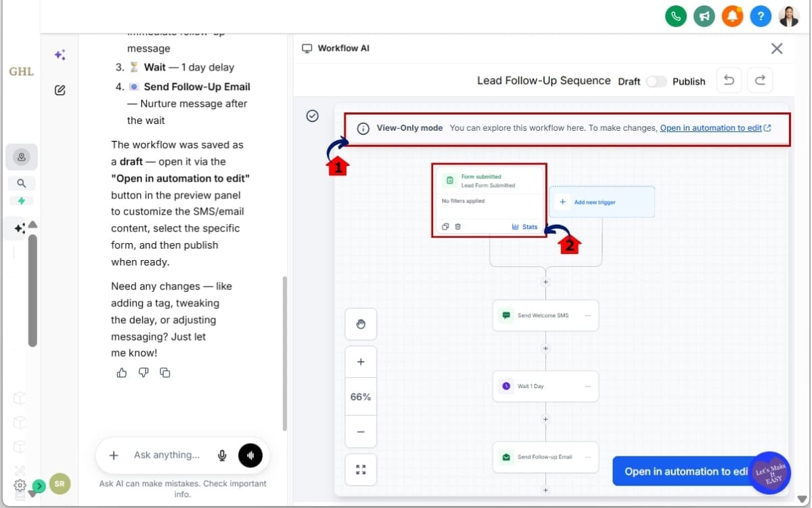Image resolution: width=812 pixels, height=508 pixels.
Task: Click the Lead Follow-Up Sequence workflow title
Action: pos(544,81)
